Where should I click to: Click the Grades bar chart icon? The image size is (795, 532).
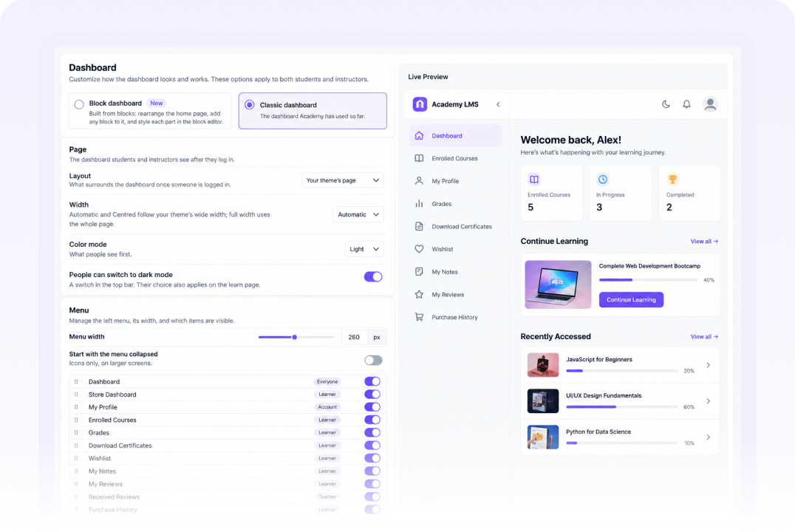(419, 204)
